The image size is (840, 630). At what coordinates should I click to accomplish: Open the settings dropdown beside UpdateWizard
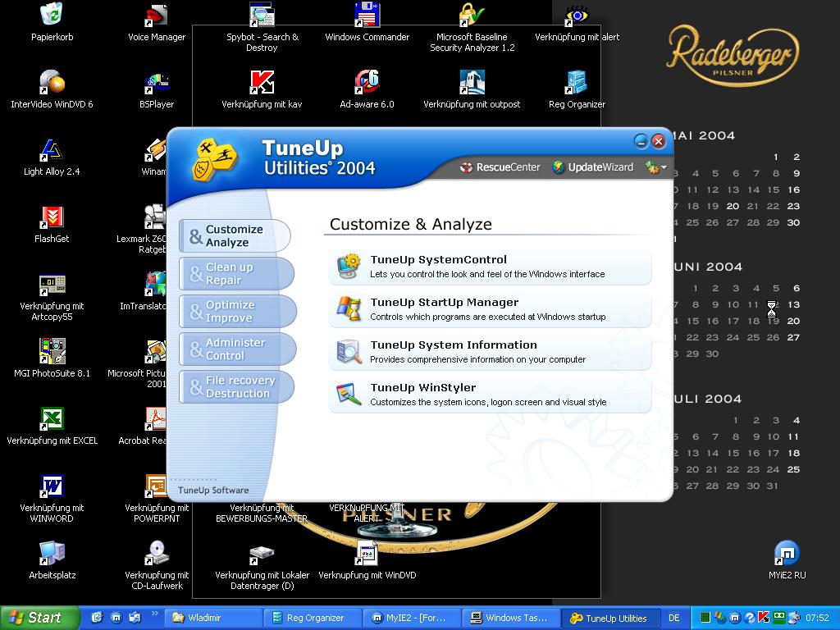(656, 167)
